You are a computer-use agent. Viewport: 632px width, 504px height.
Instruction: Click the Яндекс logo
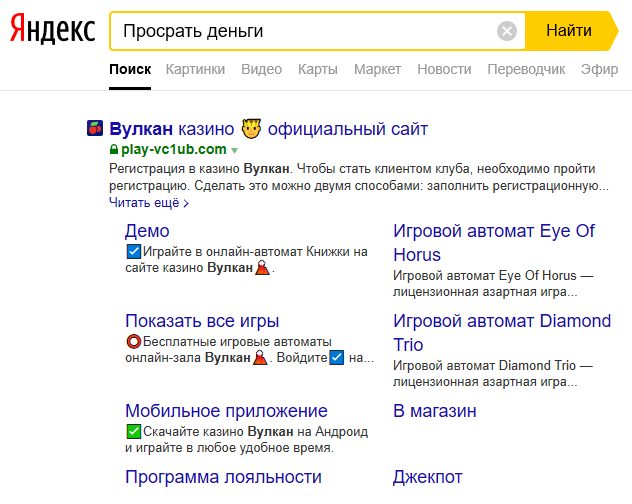[52, 29]
